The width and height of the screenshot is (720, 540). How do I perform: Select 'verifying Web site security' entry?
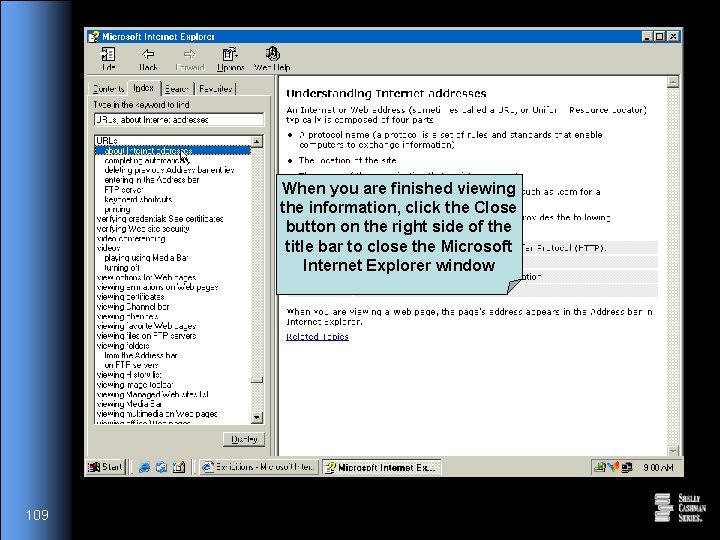[x=143, y=228]
